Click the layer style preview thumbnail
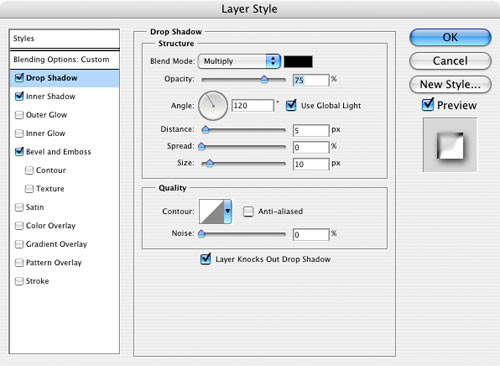The image size is (500, 366). 450,145
